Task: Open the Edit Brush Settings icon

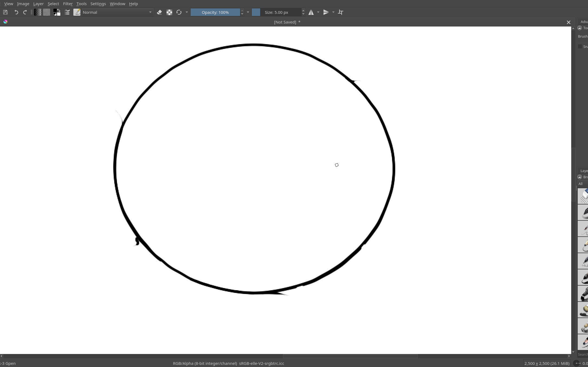Action: (x=77, y=12)
